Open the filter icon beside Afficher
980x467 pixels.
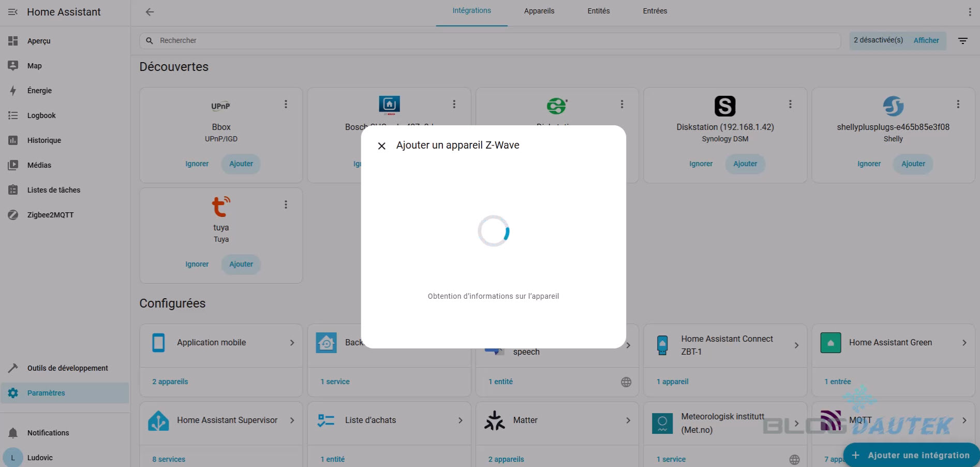[x=962, y=40]
